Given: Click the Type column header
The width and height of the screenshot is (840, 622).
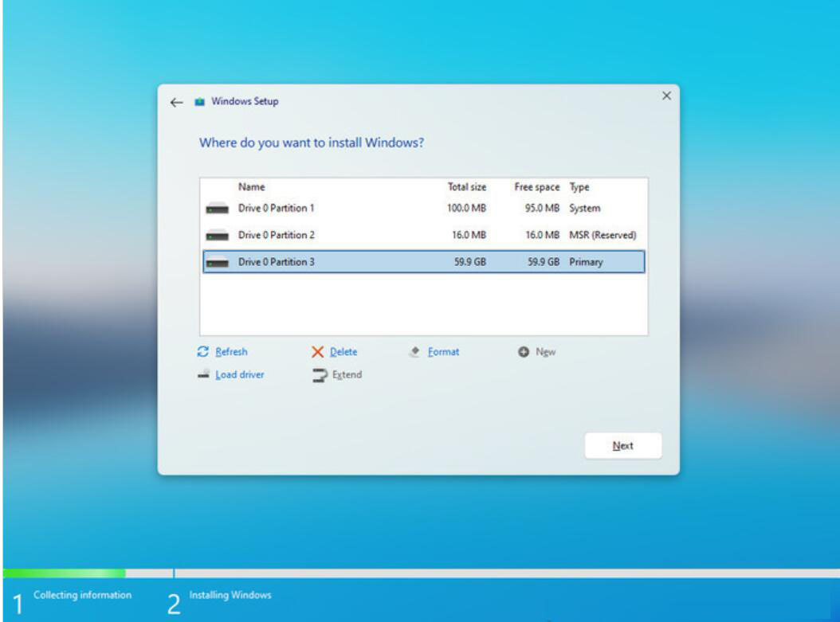Looking at the screenshot, I should [x=579, y=188].
